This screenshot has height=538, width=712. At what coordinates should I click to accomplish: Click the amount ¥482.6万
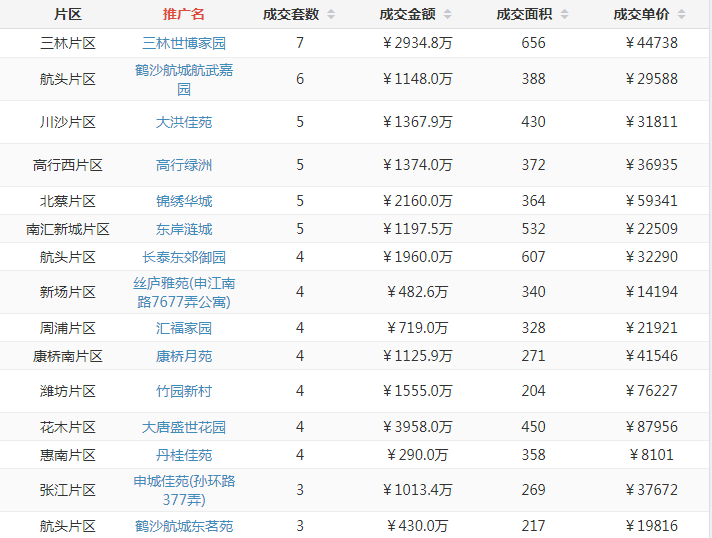click(x=417, y=292)
